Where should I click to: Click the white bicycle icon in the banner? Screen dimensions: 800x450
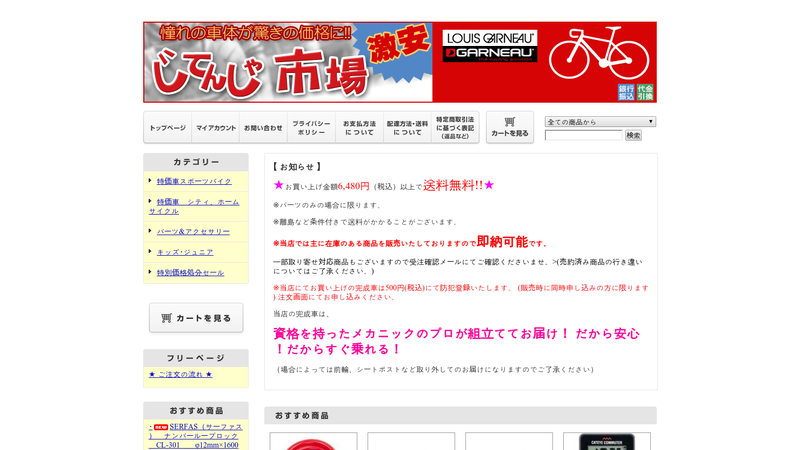pos(599,53)
